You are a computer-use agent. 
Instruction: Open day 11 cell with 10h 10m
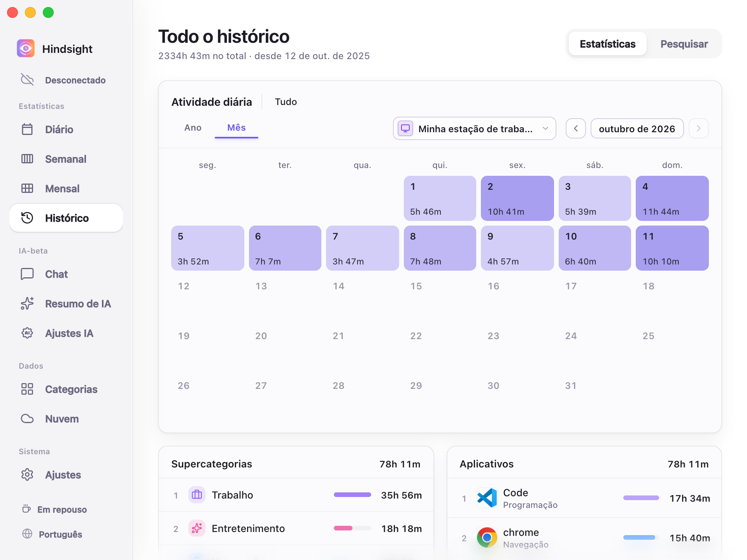(672, 248)
